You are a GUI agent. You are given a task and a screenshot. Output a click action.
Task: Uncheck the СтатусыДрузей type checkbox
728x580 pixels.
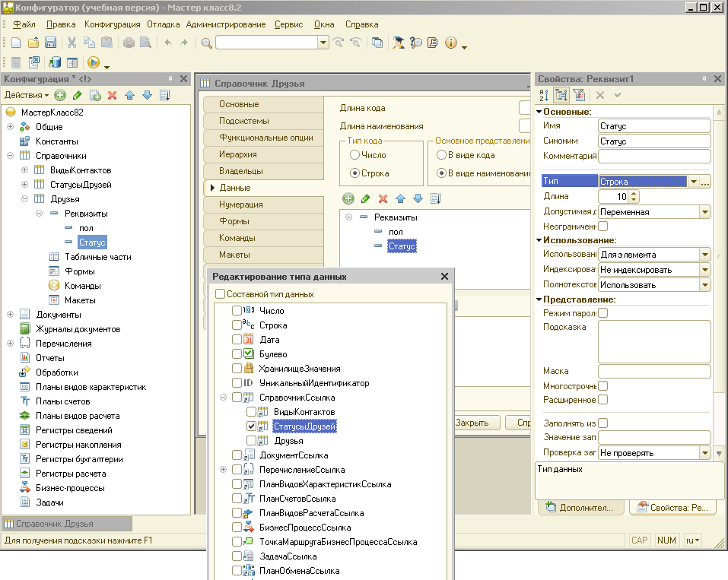point(252,426)
